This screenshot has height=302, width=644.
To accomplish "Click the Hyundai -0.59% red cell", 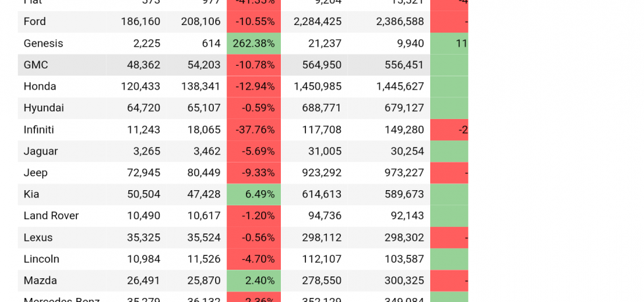I will [254, 108].
